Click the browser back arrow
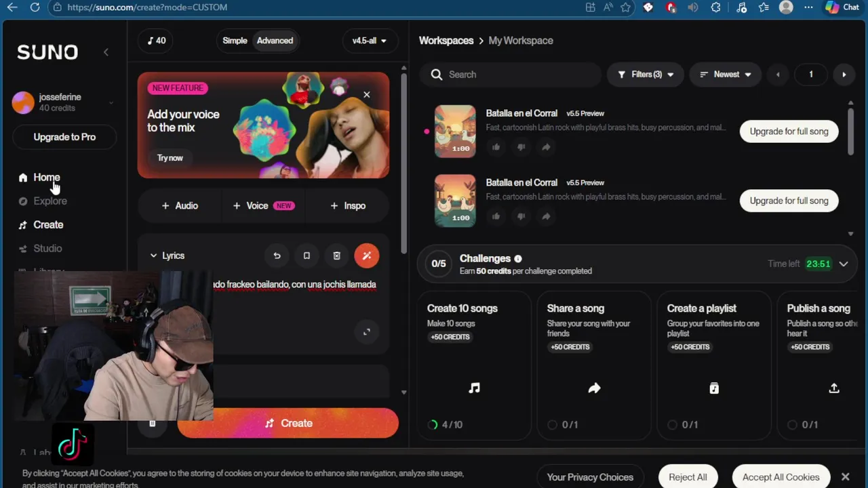Viewport: 868px width, 488px height. 12,7
